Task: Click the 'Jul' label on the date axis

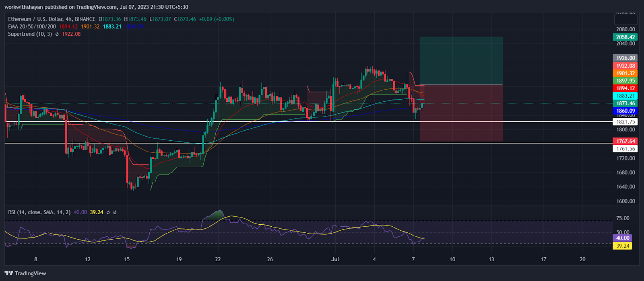Action: point(335,259)
